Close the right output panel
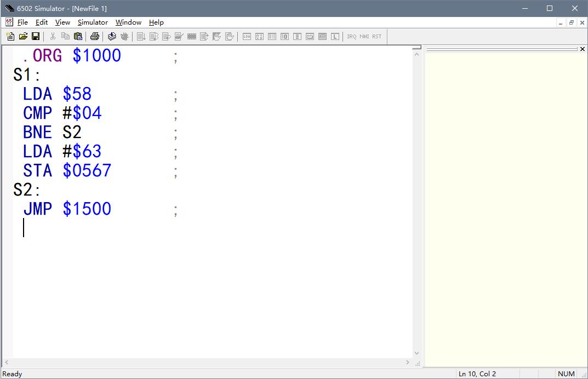Image resolution: width=588 pixels, height=379 pixels. (x=582, y=49)
